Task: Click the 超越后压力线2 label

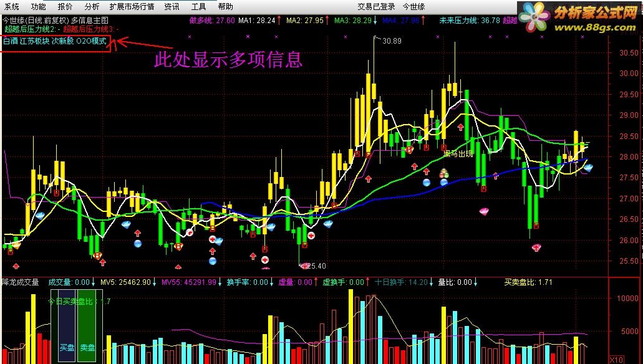Action: click(x=33, y=29)
